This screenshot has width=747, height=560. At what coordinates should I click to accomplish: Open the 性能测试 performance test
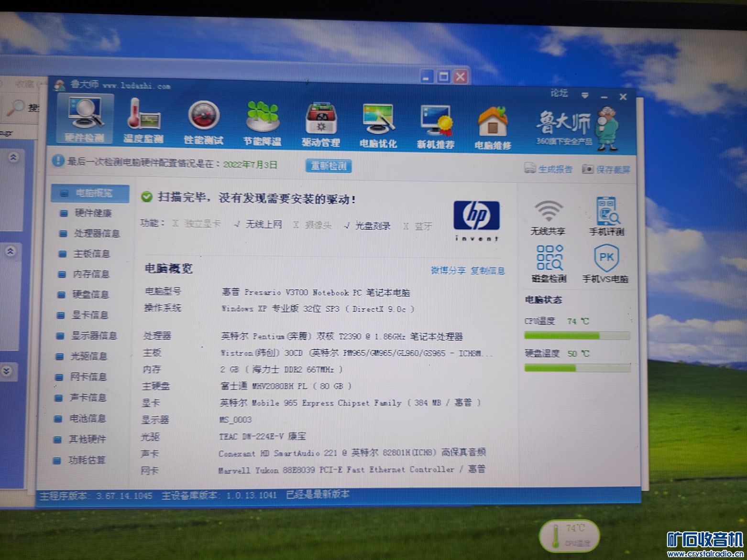pyautogui.click(x=203, y=122)
